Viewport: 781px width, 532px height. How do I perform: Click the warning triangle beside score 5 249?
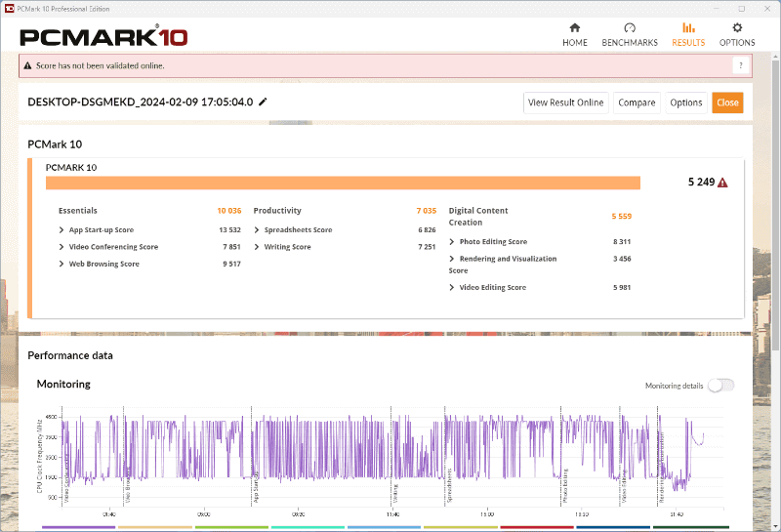pyautogui.click(x=722, y=183)
